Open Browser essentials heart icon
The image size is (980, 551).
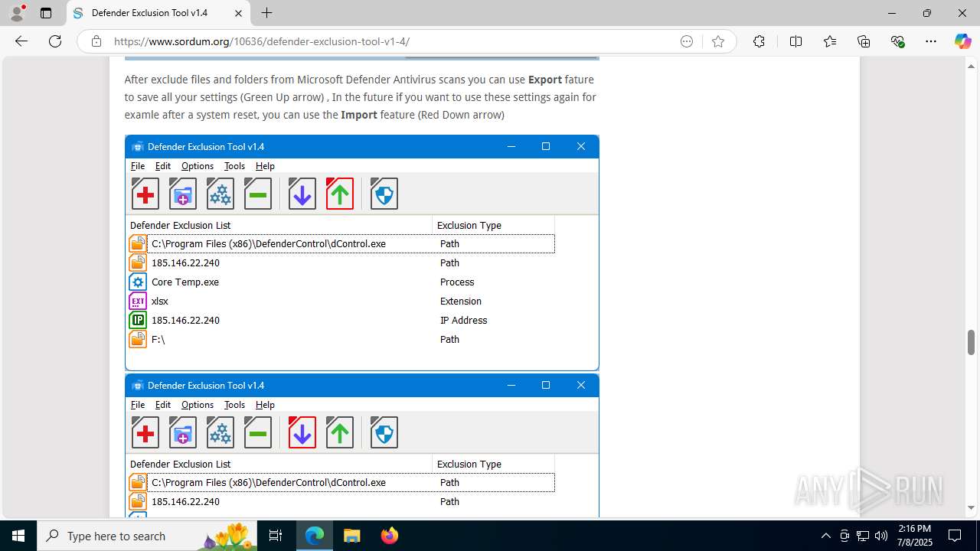point(897,41)
